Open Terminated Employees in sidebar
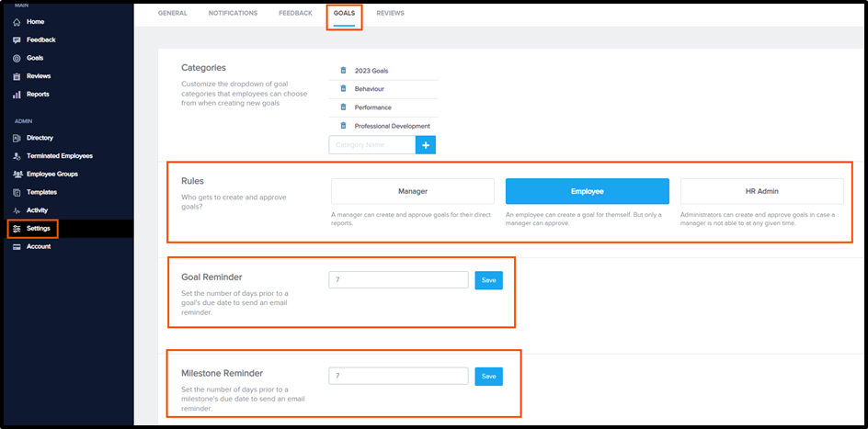This screenshot has height=429, width=868. (59, 156)
